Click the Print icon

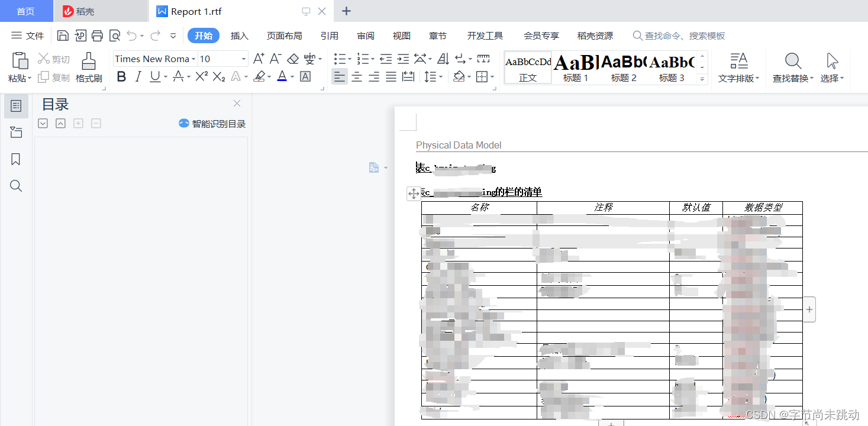[97, 35]
